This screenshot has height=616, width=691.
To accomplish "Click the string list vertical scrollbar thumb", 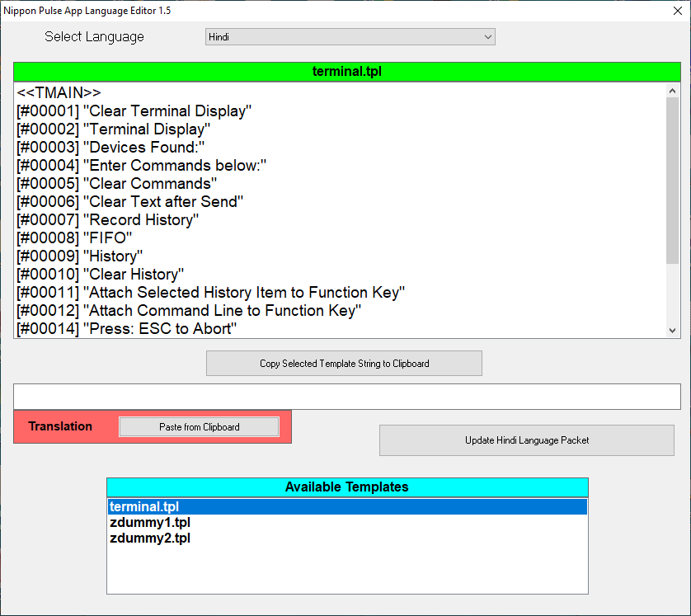I will coord(672,181).
